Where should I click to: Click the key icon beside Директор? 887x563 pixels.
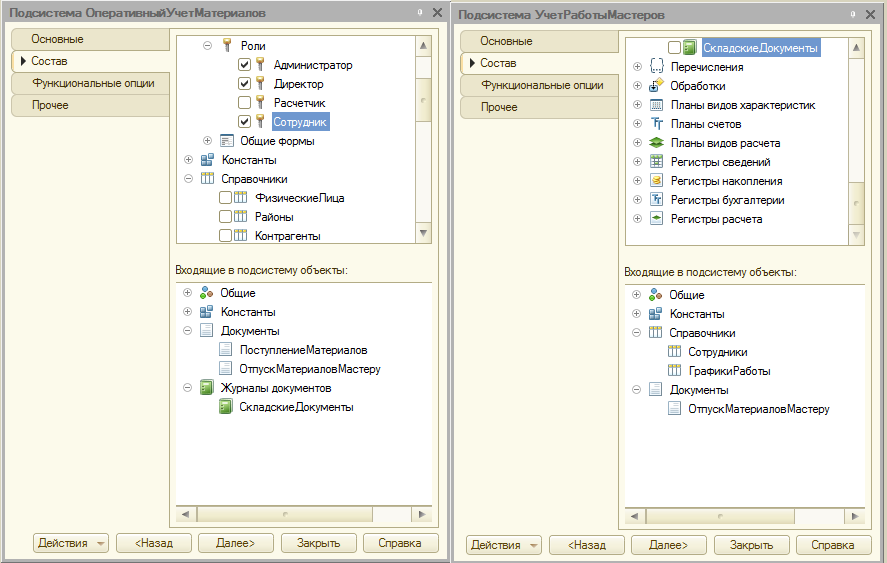coord(260,84)
